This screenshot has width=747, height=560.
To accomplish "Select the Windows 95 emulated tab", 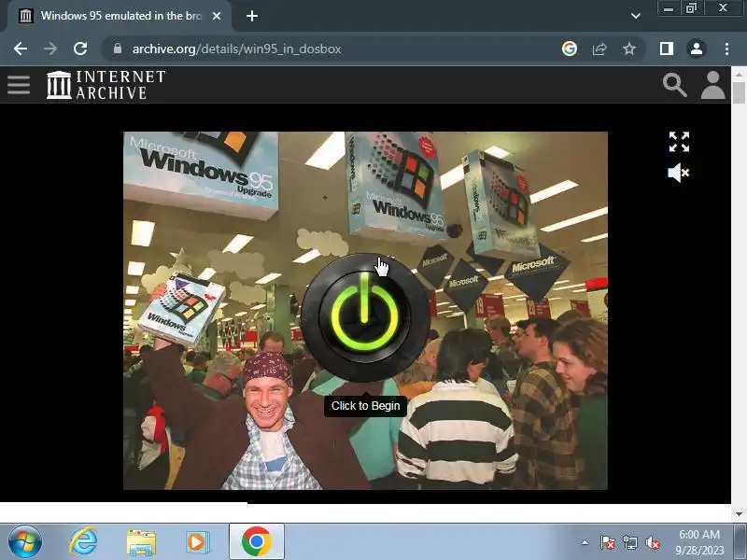I will [x=120, y=16].
